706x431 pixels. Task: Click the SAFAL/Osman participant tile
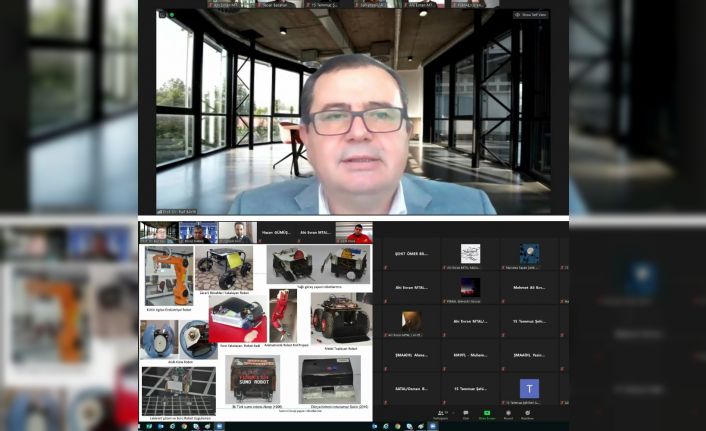411,388
